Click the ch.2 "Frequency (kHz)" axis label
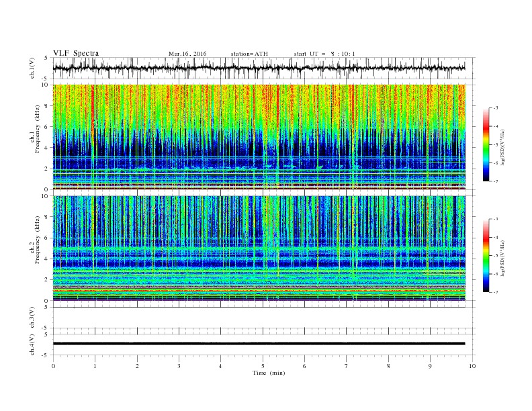Viewport: 532px width, 411px height. (x=37, y=240)
